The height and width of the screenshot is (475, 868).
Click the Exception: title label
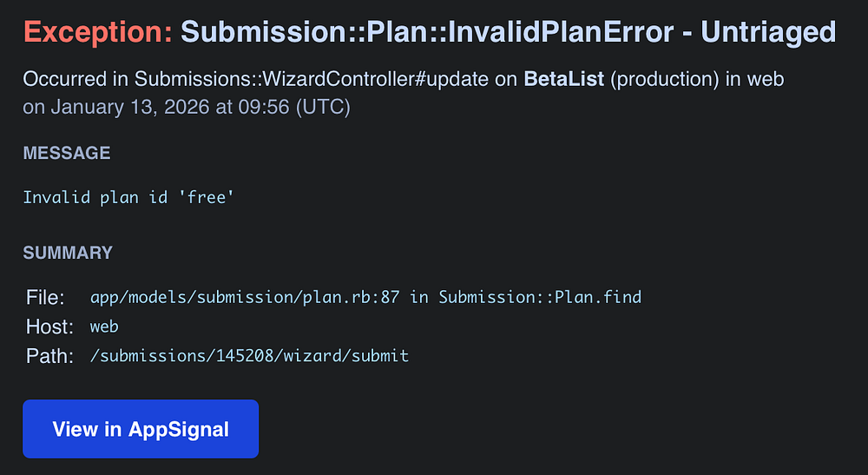(x=98, y=33)
